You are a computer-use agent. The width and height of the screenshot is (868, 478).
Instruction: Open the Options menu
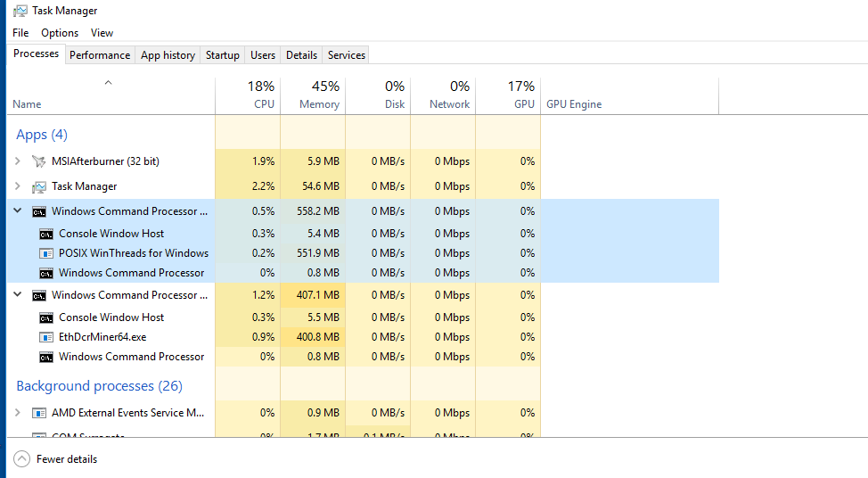[x=60, y=33]
